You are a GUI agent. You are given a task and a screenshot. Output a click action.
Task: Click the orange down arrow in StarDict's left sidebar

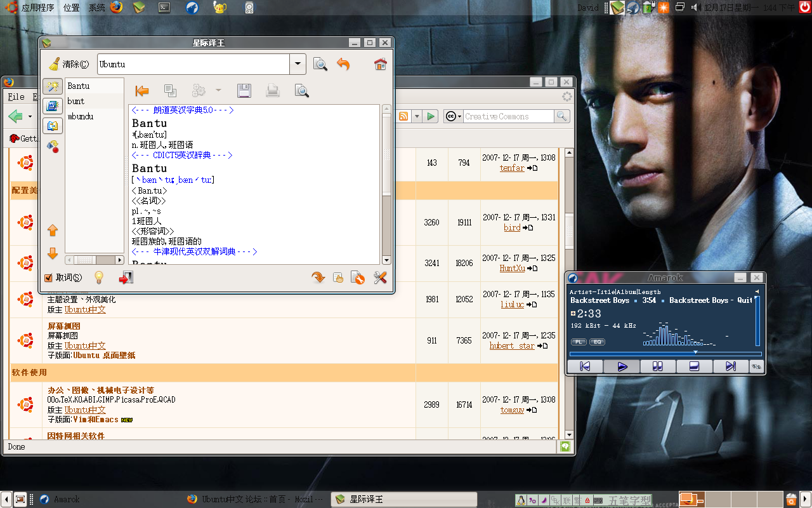coord(53,254)
